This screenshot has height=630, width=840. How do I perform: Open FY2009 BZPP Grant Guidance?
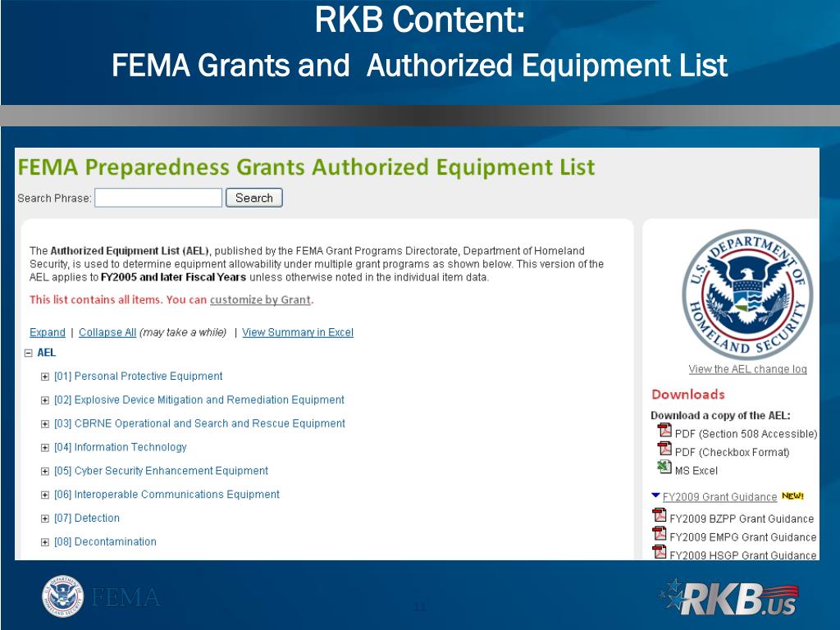[742, 518]
